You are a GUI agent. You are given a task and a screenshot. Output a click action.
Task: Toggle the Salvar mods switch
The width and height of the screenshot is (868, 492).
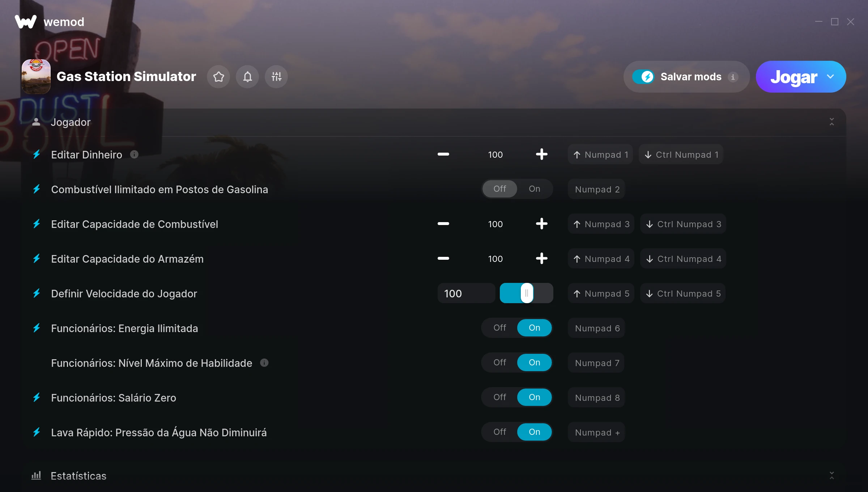click(643, 77)
